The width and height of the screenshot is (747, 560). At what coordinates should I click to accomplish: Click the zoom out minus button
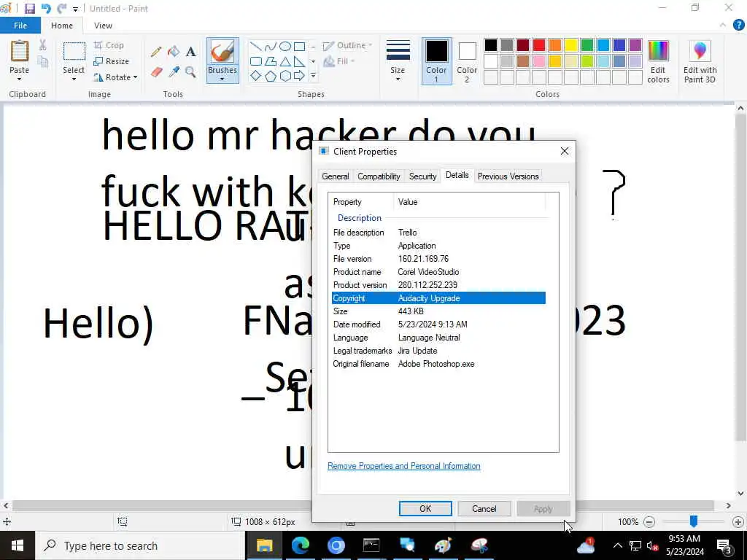coord(649,522)
